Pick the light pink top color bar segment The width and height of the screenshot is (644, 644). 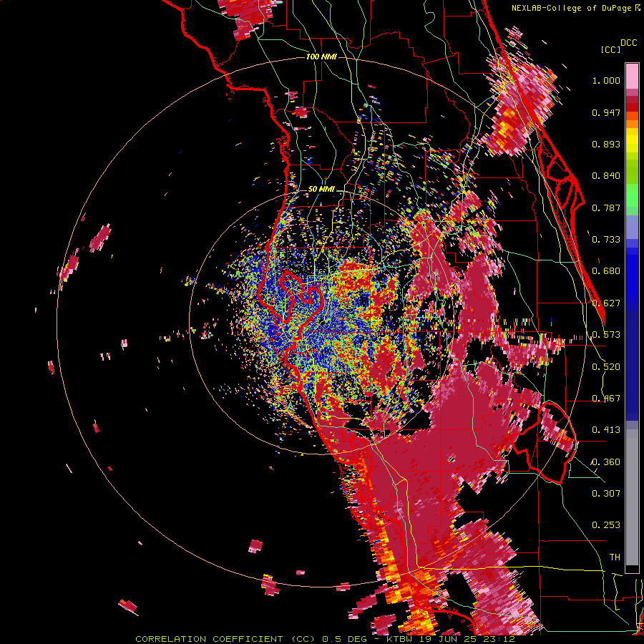point(632,76)
